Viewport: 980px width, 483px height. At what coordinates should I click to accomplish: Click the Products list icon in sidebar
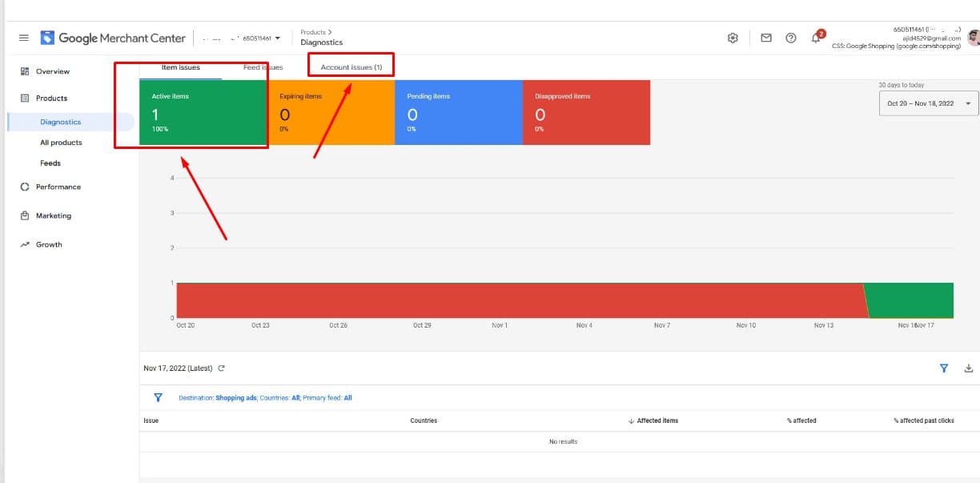25,98
